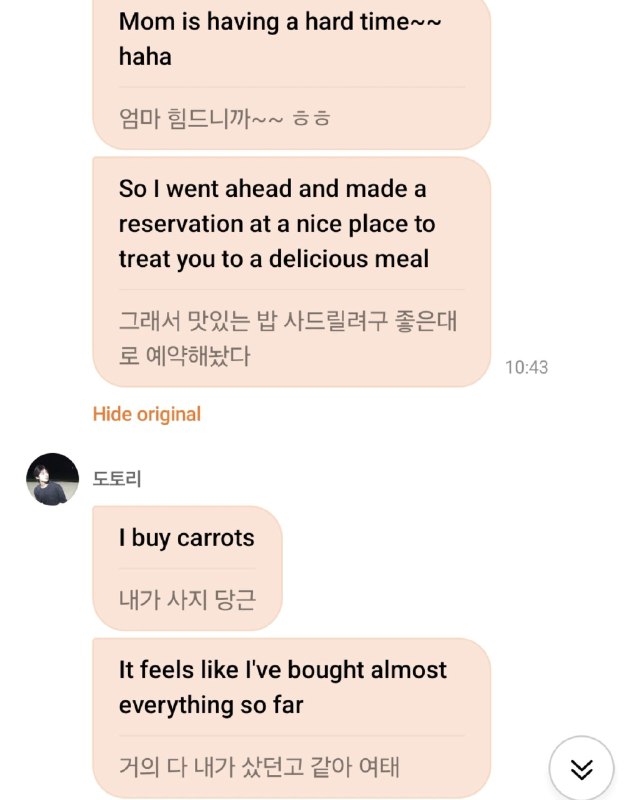Tap the Korean text 로 예약해놨다
This screenshot has width=631, height=800.
pos(184,356)
